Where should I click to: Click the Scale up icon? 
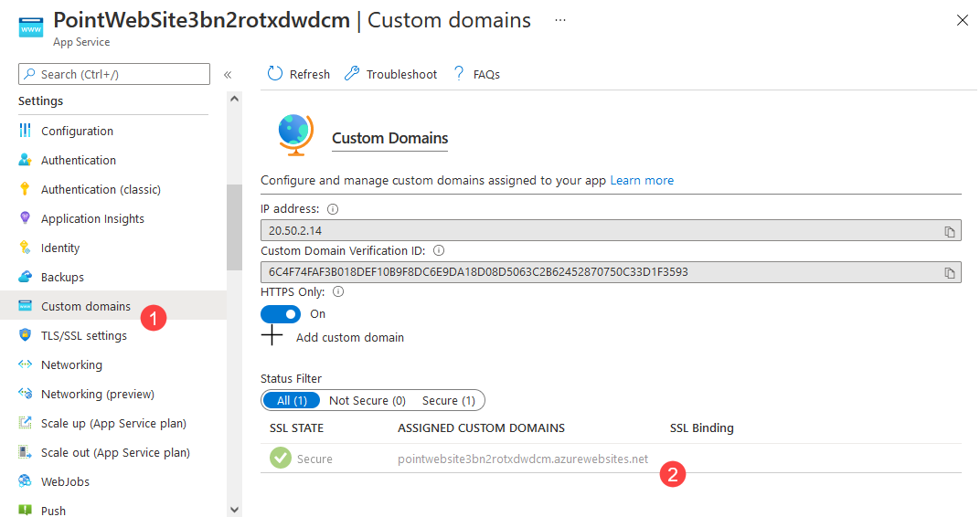click(25, 423)
